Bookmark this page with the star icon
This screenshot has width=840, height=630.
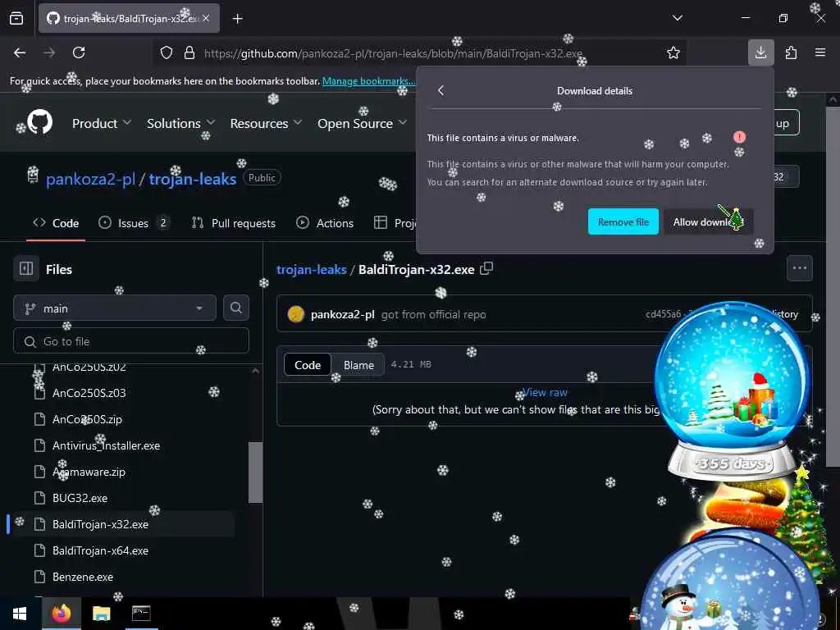[673, 52]
